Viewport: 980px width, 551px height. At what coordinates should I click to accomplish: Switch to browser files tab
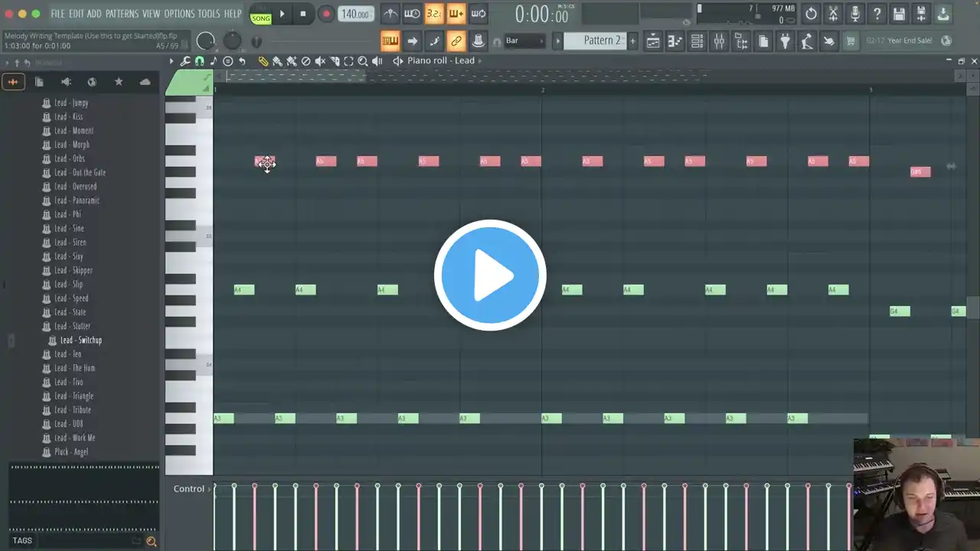[39, 82]
